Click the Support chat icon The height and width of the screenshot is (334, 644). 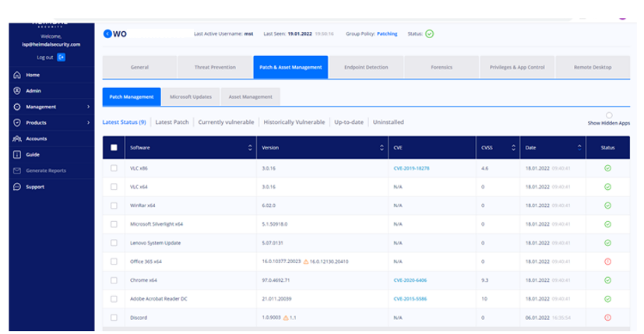[x=17, y=187]
